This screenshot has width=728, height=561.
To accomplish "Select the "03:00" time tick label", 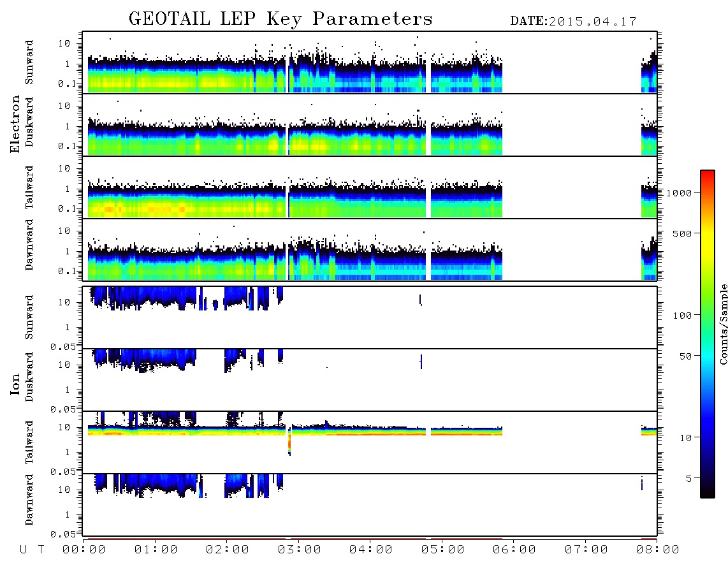I will (299, 550).
